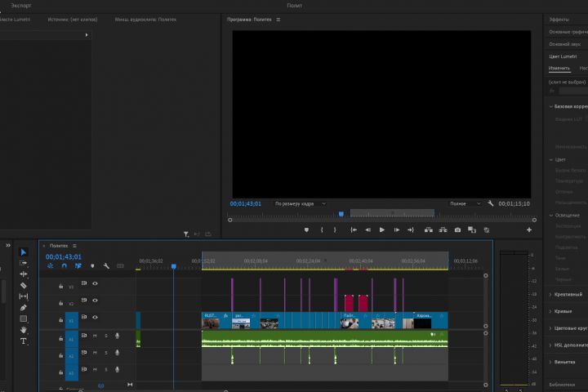Open the 'Полное' playback resolution dropdown
This screenshot has width=588, height=392.
point(465,203)
